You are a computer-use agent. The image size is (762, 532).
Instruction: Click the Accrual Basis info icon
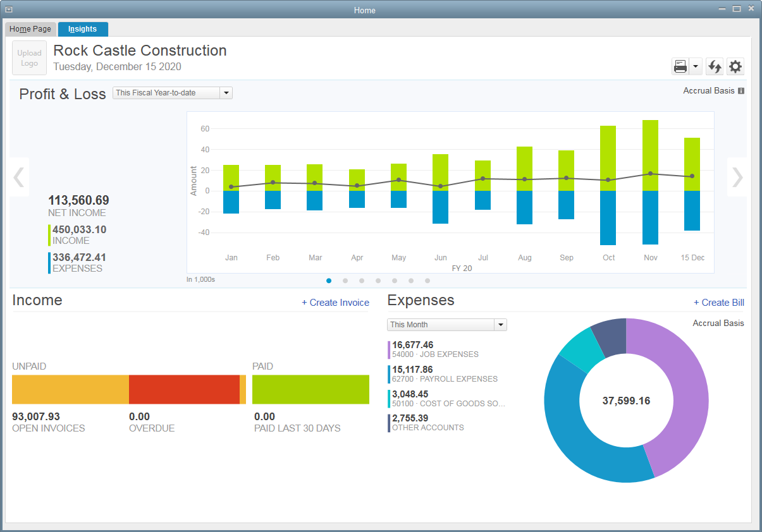click(x=741, y=91)
